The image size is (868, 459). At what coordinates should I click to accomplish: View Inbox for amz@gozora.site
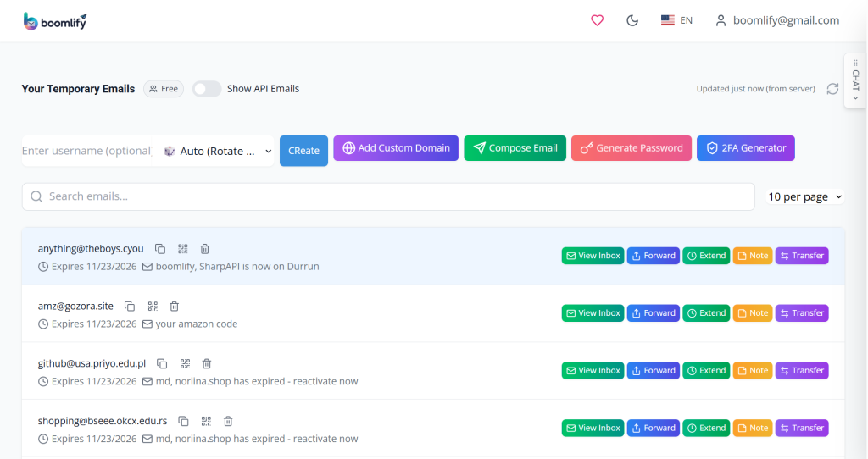point(593,313)
